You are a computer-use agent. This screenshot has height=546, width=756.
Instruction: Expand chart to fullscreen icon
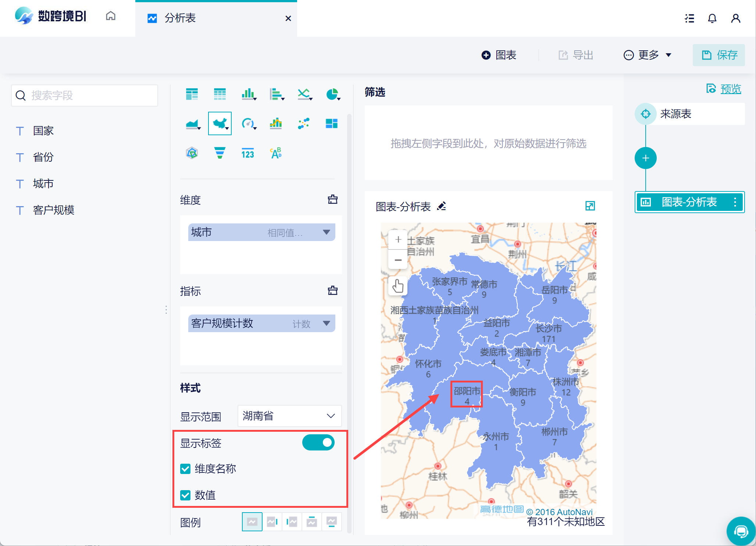pos(590,206)
